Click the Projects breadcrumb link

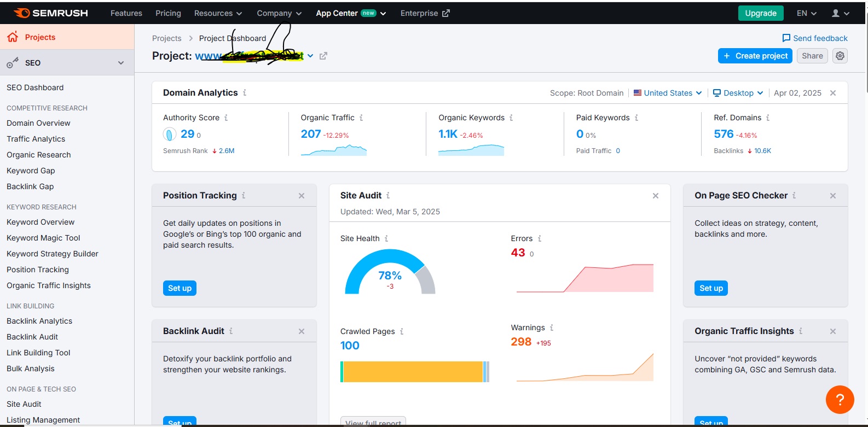coord(166,38)
